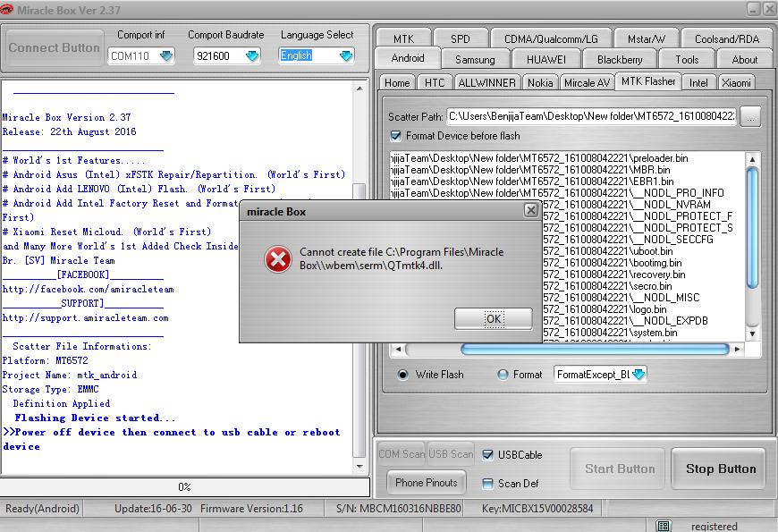Image resolution: width=778 pixels, height=532 pixels.
Task: Switch to the SPD tab
Action: (460, 38)
